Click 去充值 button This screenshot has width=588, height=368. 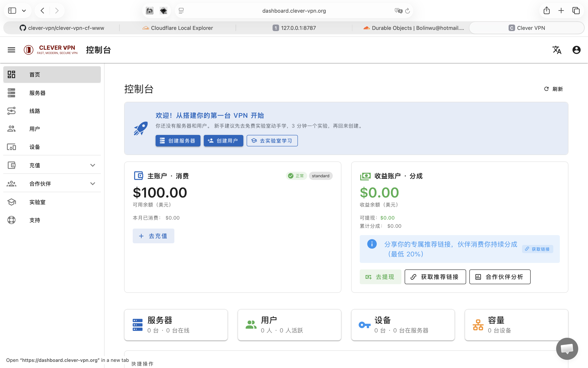153,236
